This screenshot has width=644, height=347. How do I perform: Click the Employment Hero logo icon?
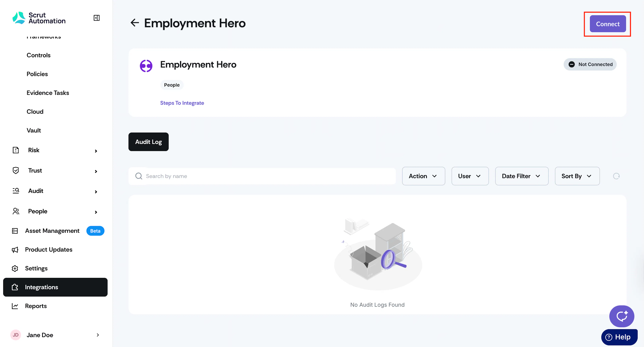coord(146,66)
